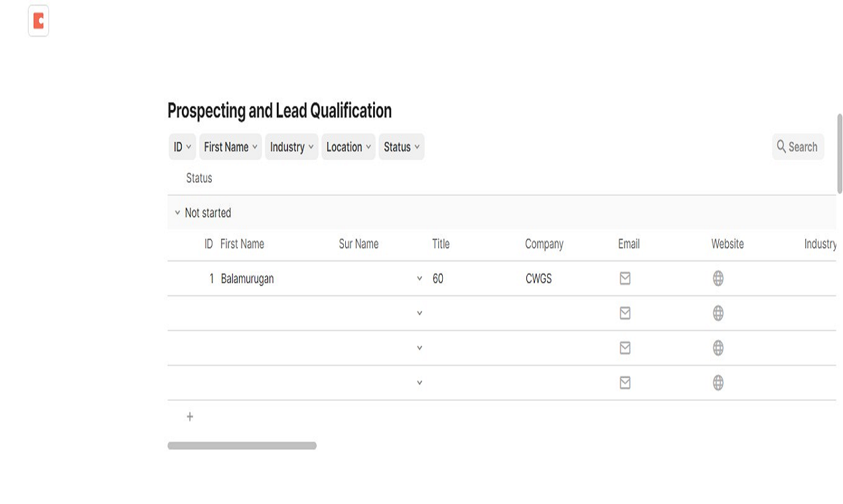Open the ID filter dropdown
This screenshot has width=843, height=504.
(183, 147)
